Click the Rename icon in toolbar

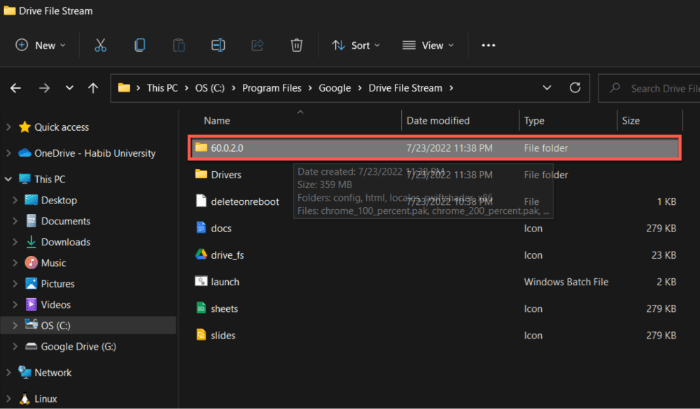click(218, 45)
